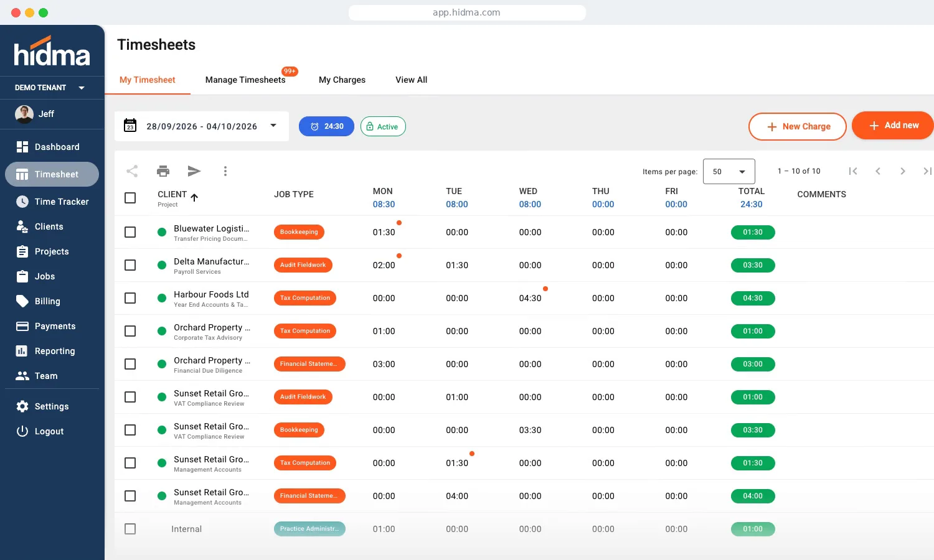Open the date range dropdown
This screenshot has height=560, width=934.
tap(273, 126)
